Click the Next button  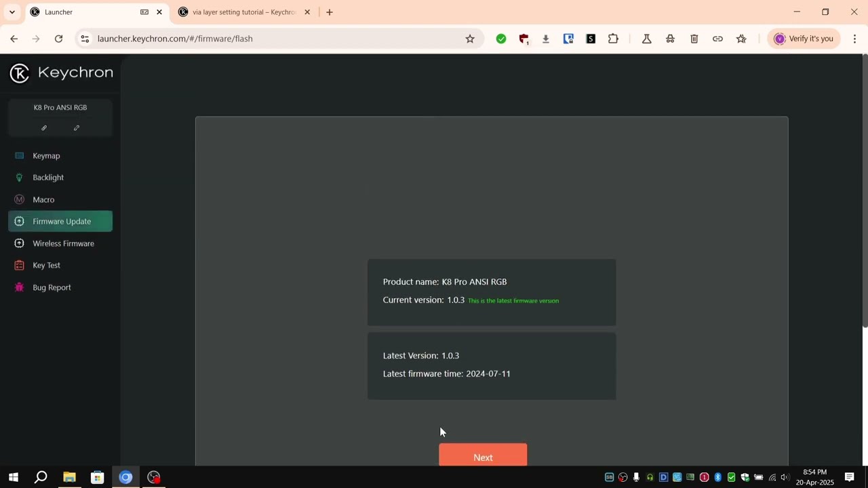pyautogui.click(x=483, y=455)
